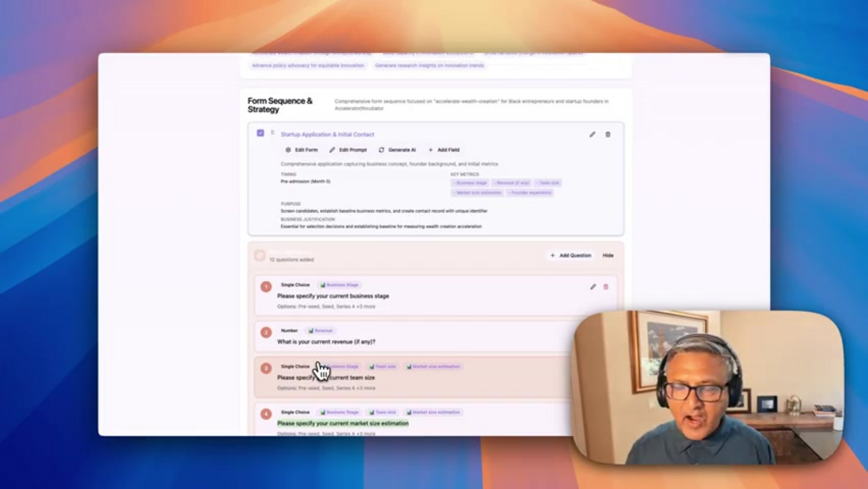Image resolution: width=868 pixels, height=489 pixels.
Task: Click Generate AI button
Action: (x=397, y=150)
